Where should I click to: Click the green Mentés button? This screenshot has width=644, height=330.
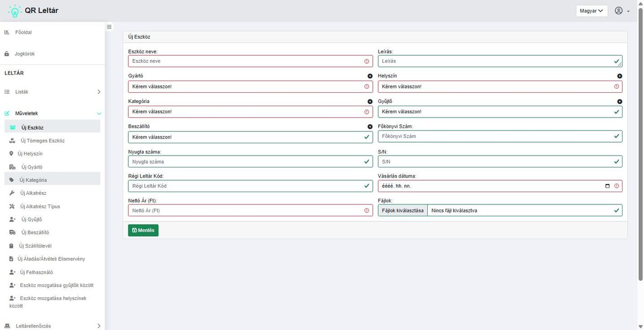(143, 230)
